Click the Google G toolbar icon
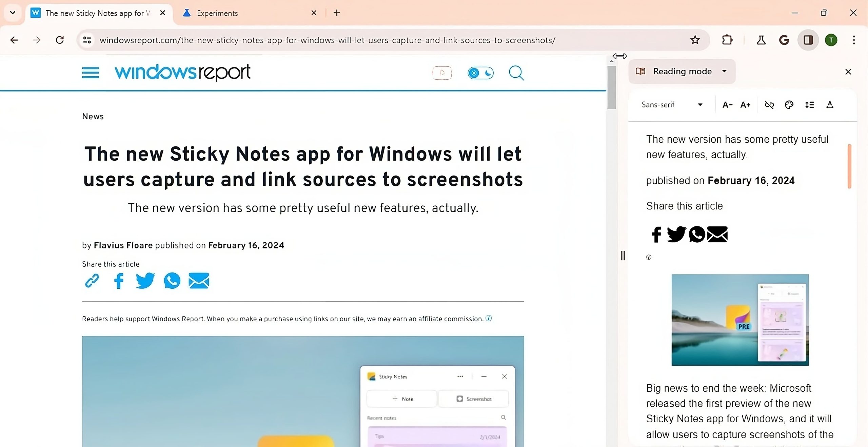868x447 pixels. pyautogui.click(x=784, y=40)
